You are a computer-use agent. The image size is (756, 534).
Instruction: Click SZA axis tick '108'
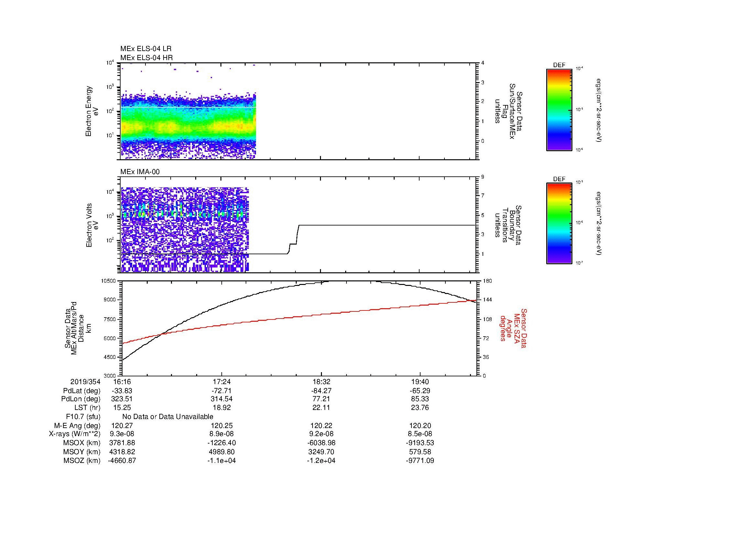point(488,319)
